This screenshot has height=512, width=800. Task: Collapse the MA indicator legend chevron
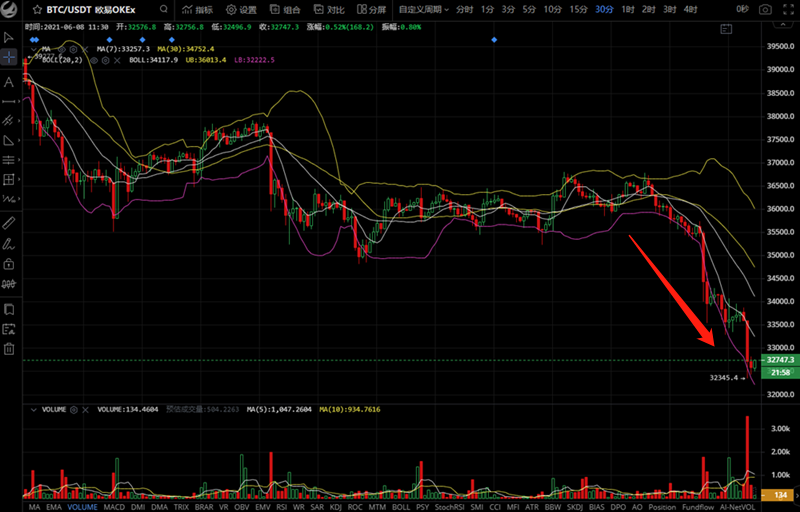tap(34, 49)
